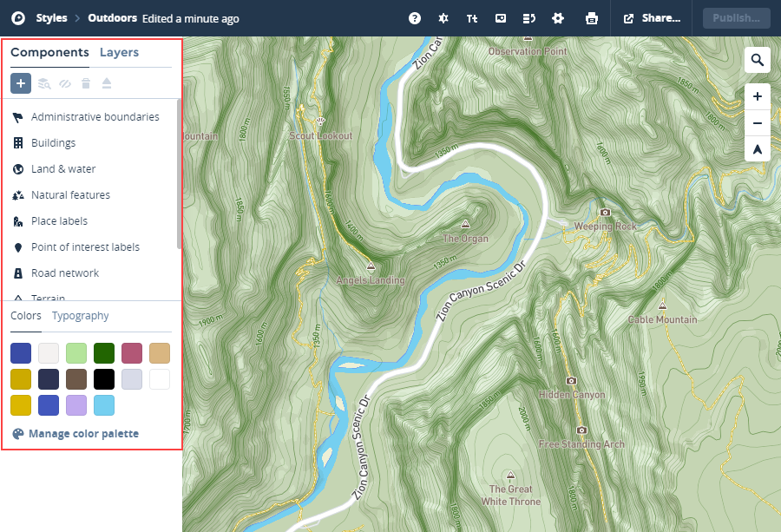Zoom out the map with minus button
The image size is (781, 532).
coord(757,123)
